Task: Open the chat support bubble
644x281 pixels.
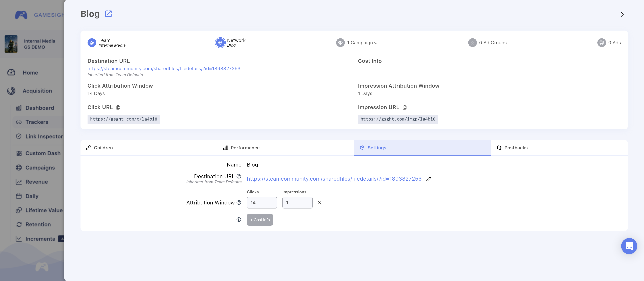Action: click(x=629, y=246)
